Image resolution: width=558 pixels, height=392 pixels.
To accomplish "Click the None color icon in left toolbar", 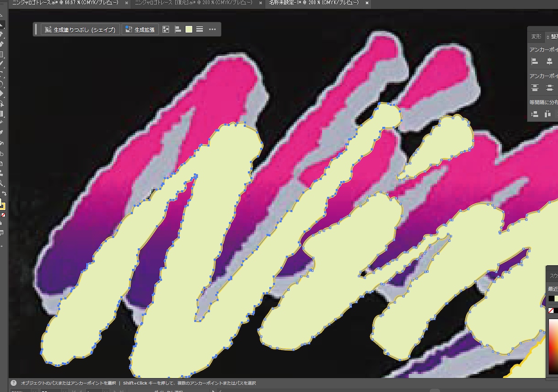I will pyautogui.click(x=3, y=215).
